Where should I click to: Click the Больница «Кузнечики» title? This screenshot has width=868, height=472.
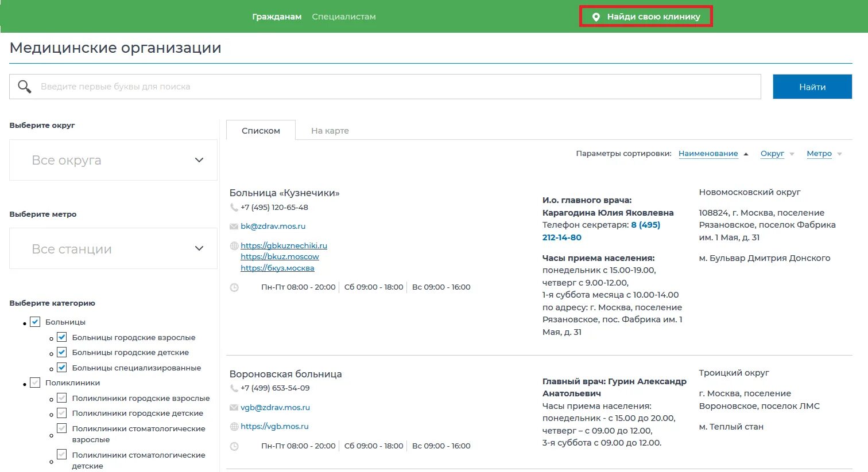coord(285,193)
